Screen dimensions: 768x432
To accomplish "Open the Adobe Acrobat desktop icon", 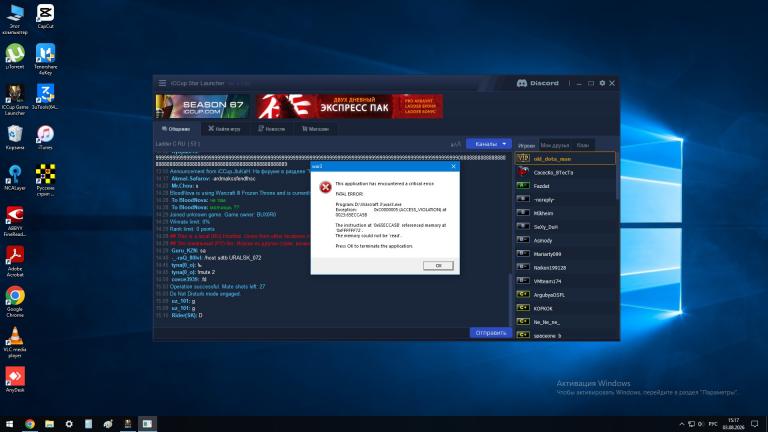I will point(15,262).
